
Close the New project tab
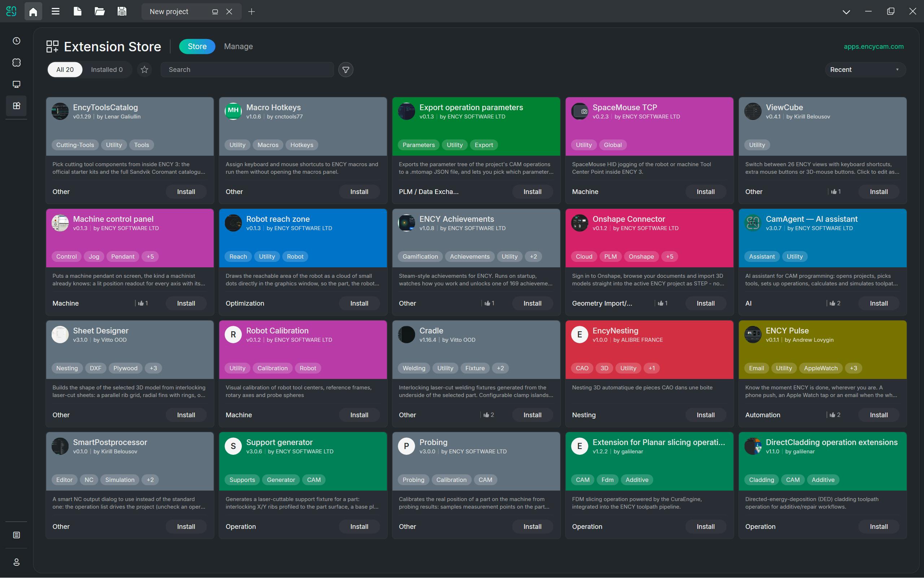tap(229, 12)
